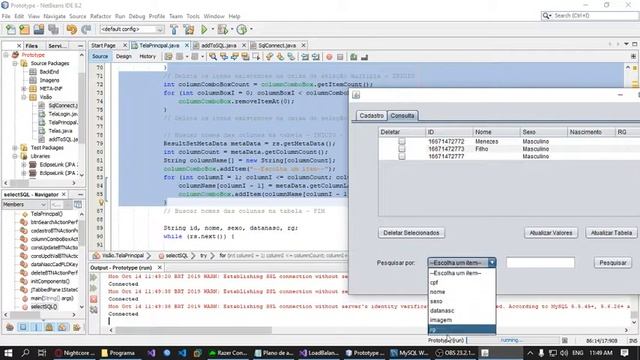Open MySQL Workbench from taskbar
Screen dimensions: 640x360
[409, 353]
